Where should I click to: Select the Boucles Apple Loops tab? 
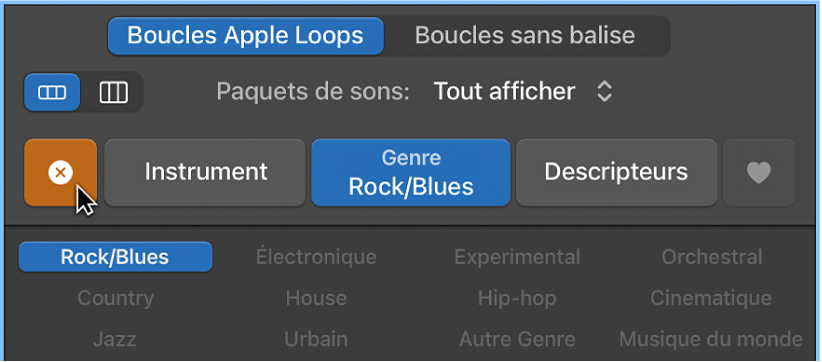tap(245, 36)
